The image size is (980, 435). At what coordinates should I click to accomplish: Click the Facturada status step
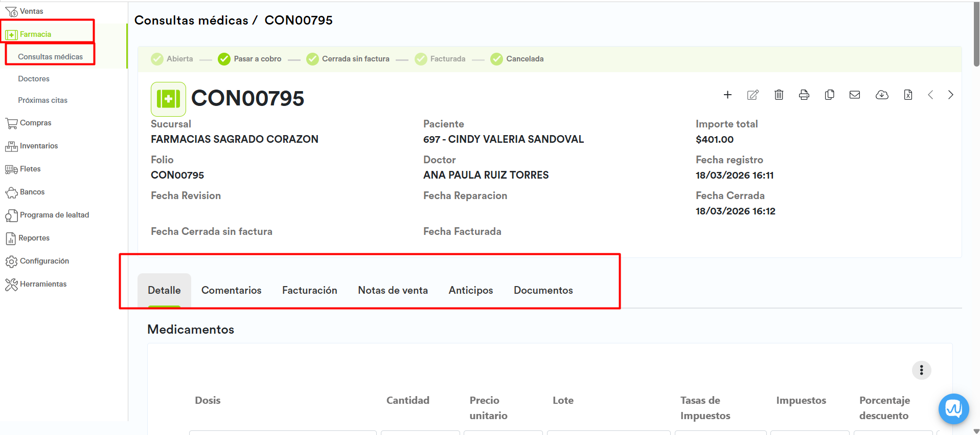pos(440,59)
